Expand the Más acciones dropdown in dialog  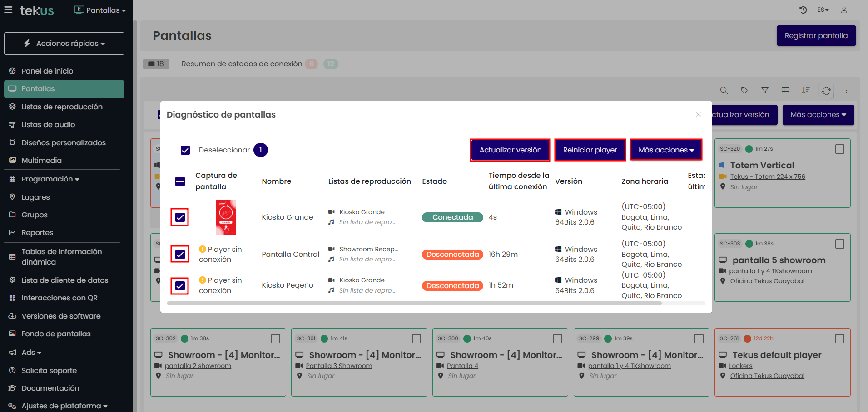pos(666,150)
